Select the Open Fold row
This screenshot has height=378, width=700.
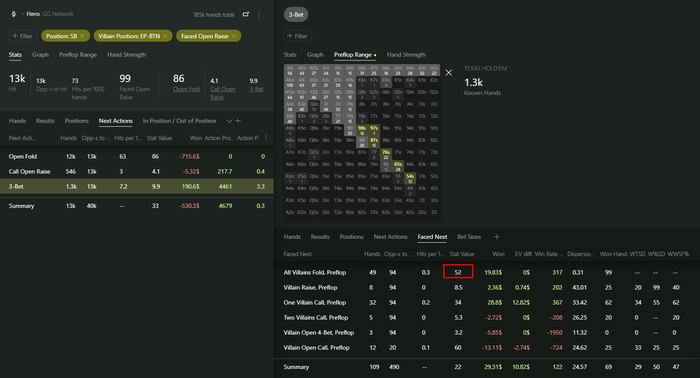137,156
